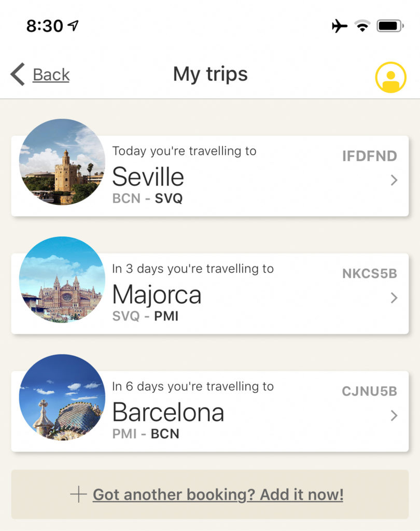Select the Barcelona trip title
This screenshot has width=420, height=531.
(x=168, y=412)
